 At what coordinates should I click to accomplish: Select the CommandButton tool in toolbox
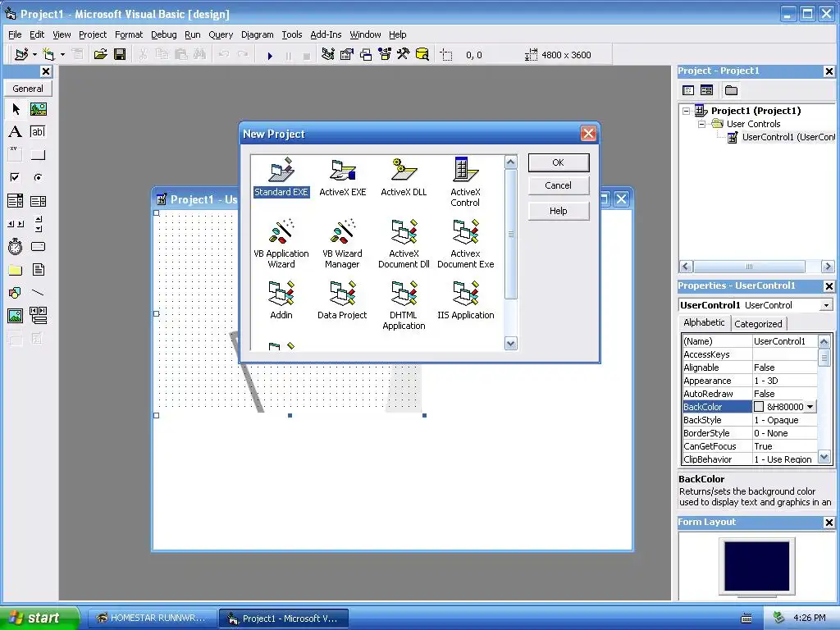pyautogui.click(x=38, y=155)
